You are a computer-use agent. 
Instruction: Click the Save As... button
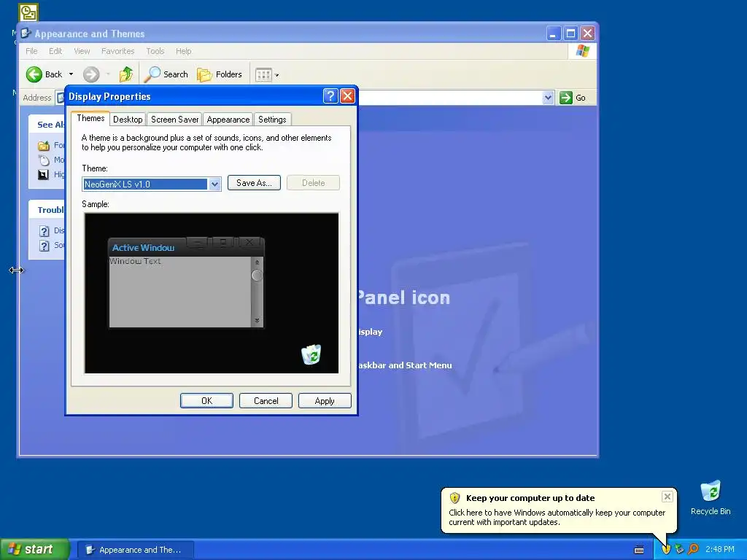pos(254,183)
